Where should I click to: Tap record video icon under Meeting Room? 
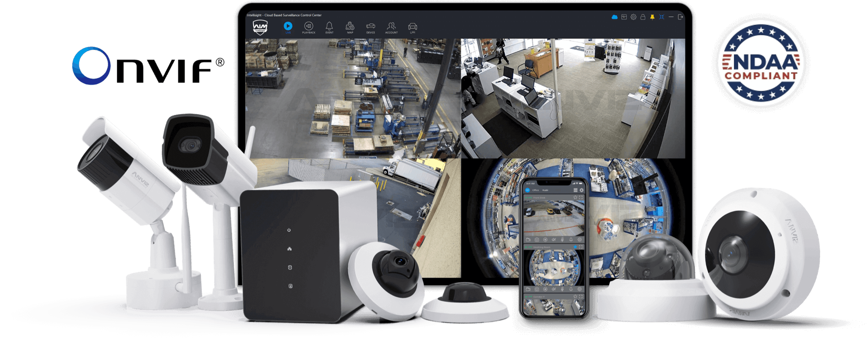528,289
